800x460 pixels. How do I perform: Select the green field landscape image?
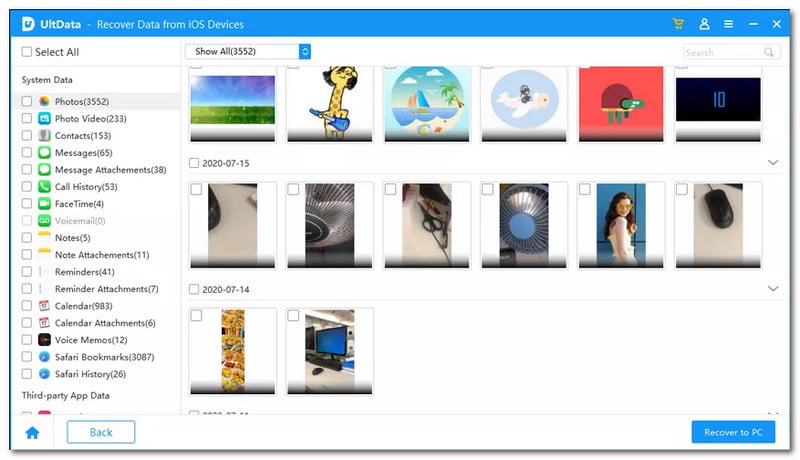[233, 104]
